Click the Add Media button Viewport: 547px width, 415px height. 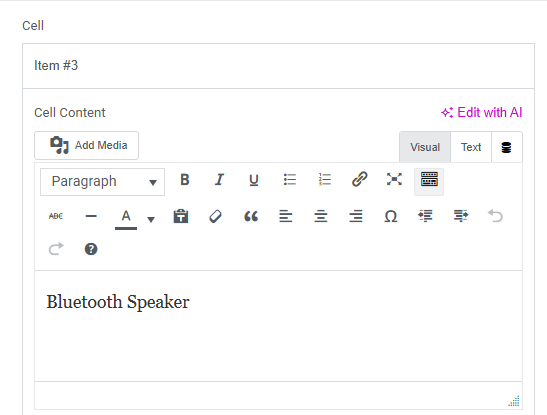click(87, 145)
